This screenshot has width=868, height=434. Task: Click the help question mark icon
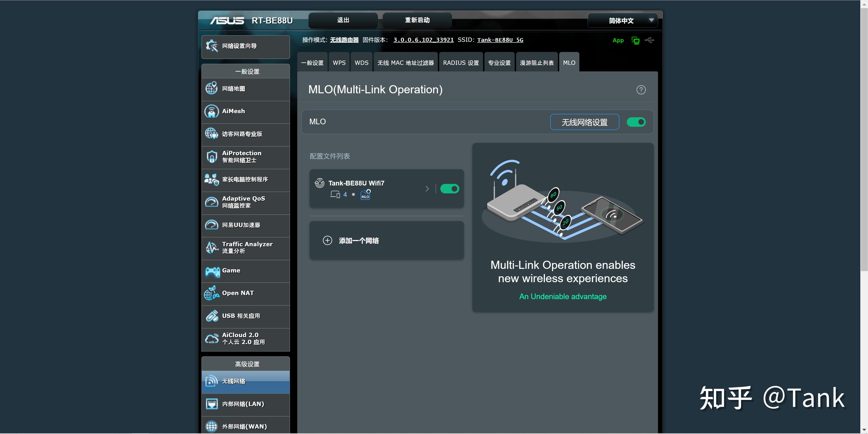[641, 90]
